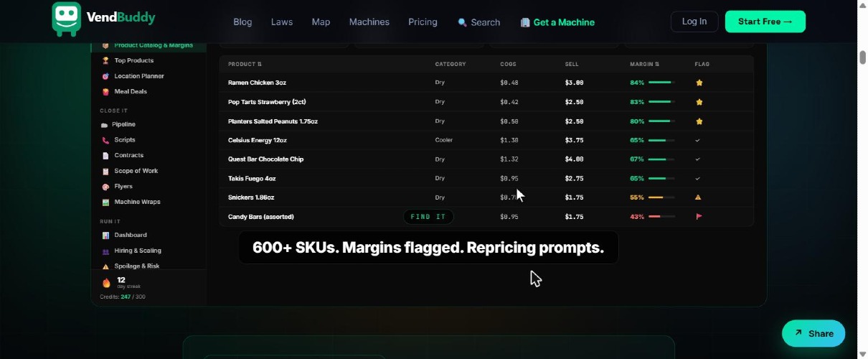Click the Spoilage & Risk warning icon
The image size is (868, 359).
point(105,266)
